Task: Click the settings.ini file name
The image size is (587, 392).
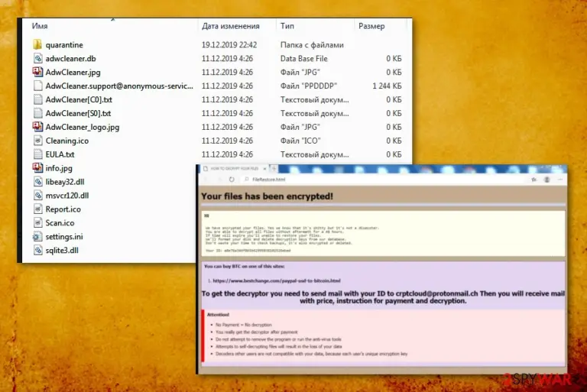Action: 64,237
